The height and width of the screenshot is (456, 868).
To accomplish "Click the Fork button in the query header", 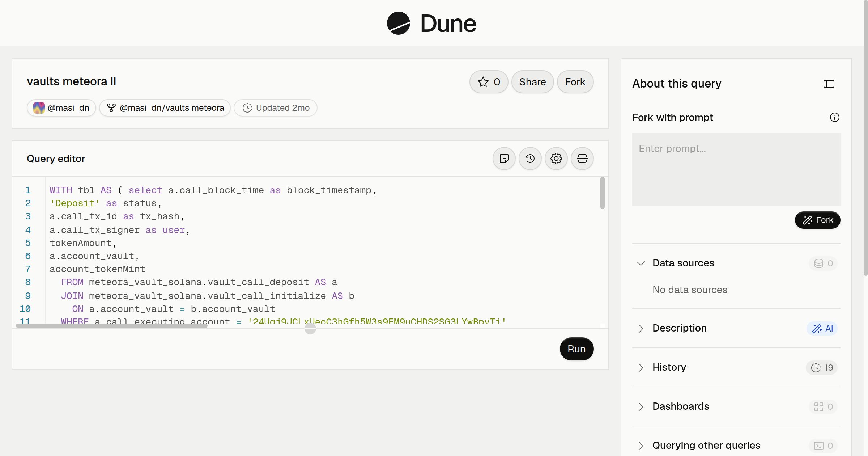I will 575,82.
